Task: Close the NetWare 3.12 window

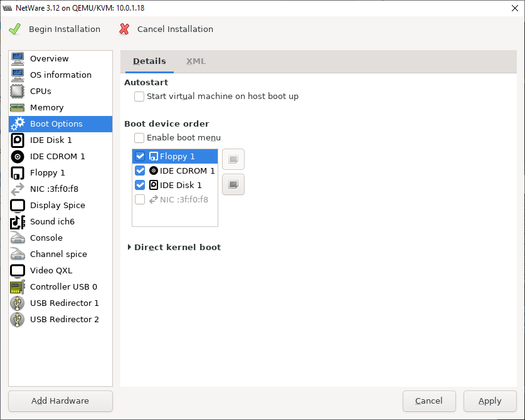Action: (515, 8)
